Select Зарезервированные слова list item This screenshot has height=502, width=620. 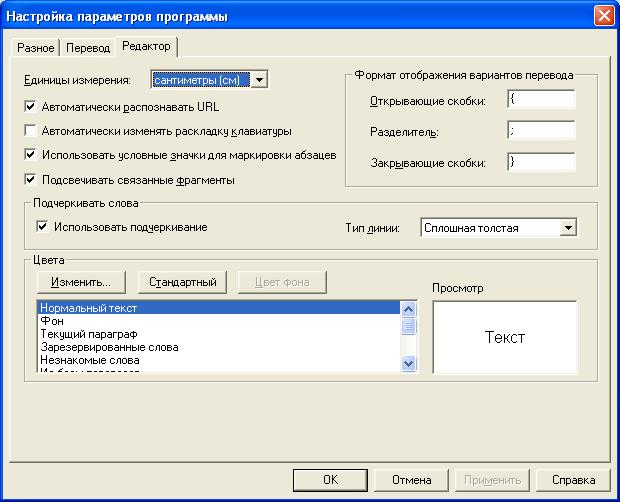219,347
